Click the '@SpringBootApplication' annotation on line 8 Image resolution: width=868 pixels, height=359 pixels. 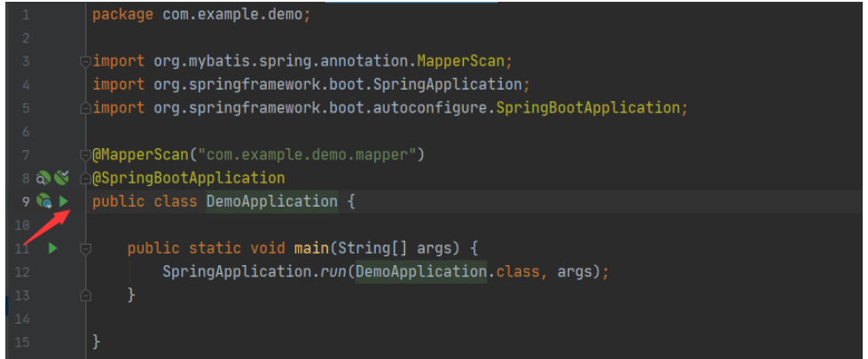coord(189,178)
